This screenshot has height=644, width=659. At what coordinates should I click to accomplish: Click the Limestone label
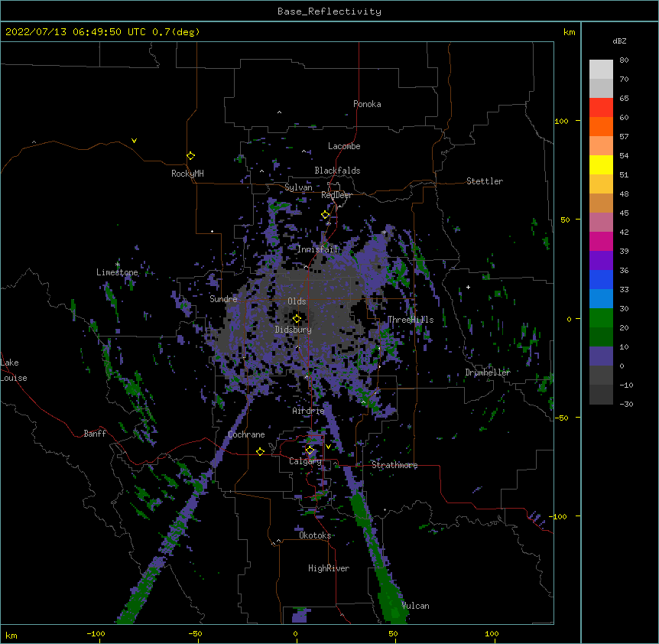click(x=117, y=272)
